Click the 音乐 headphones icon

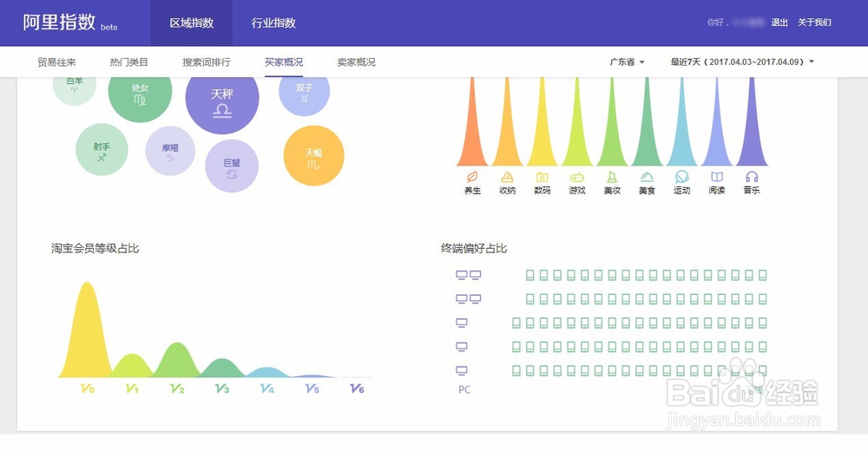[752, 177]
